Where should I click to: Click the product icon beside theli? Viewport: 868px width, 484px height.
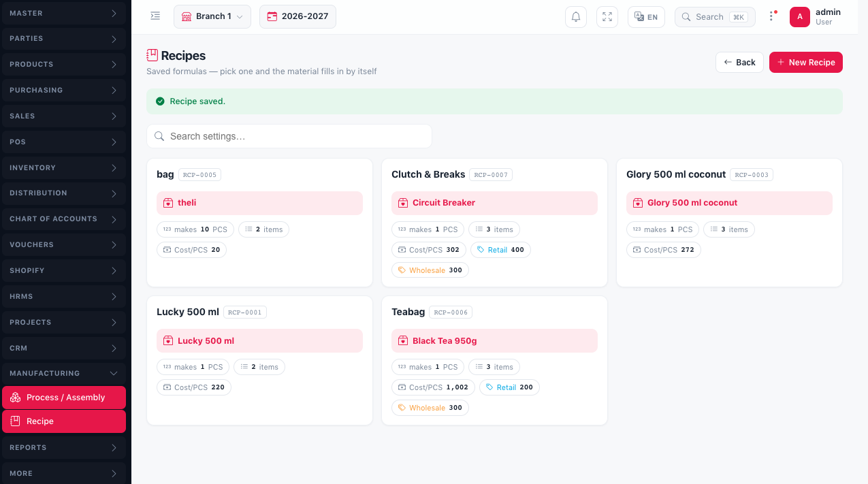click(168, 203)
